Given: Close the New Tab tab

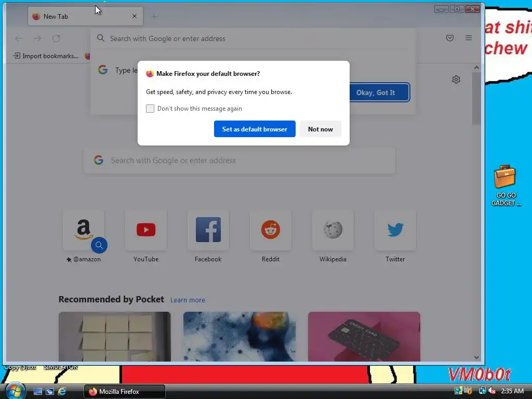Looking at the screenshot, I should [x=135, y=16].
